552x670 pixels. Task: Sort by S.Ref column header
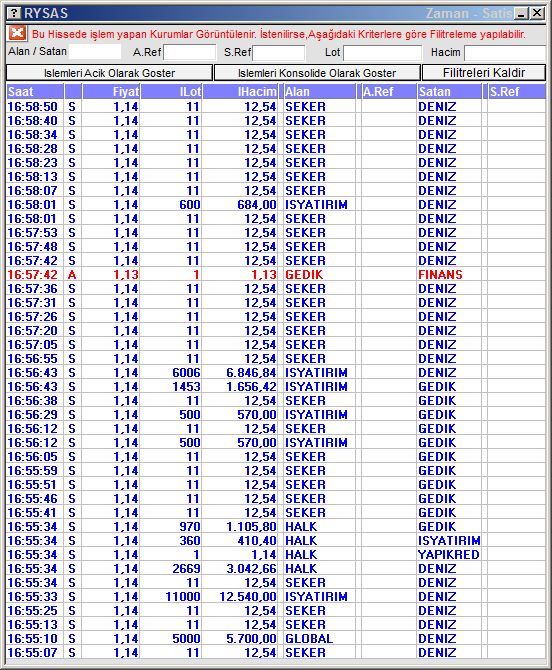click(517, 91)
